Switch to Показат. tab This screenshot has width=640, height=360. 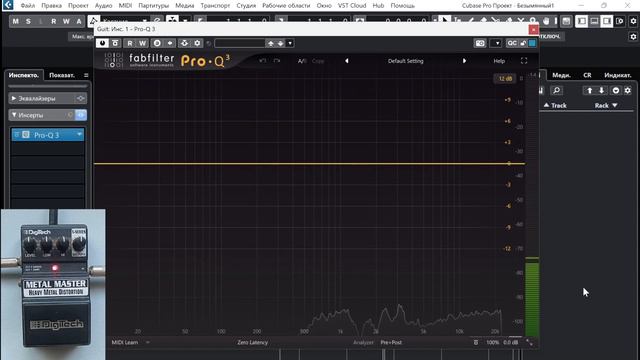click(62, 75)
